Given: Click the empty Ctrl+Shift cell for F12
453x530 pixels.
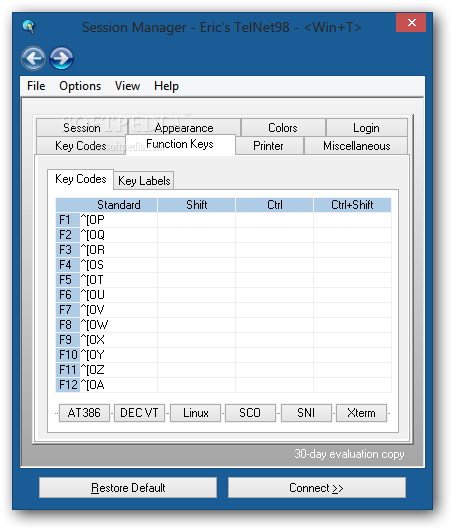Looking at the screenshot, I should click(352, 385).
